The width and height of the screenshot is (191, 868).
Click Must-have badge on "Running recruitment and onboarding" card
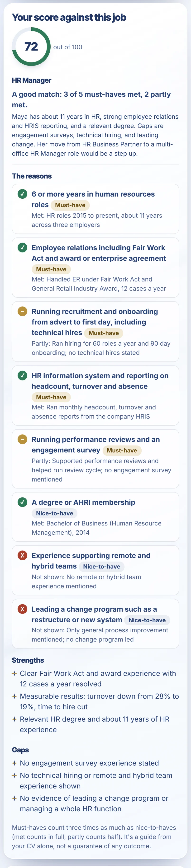pyautogui.click(x=104, y=333)
